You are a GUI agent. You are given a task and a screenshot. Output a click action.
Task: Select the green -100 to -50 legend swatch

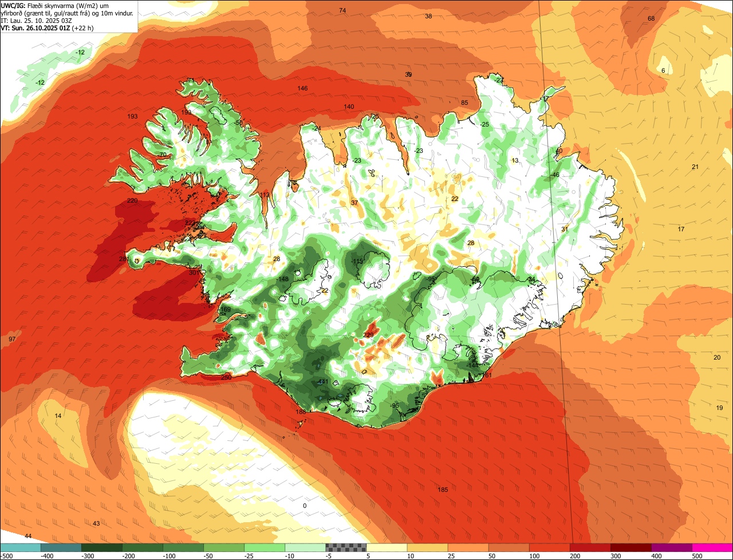pos(183,547)
